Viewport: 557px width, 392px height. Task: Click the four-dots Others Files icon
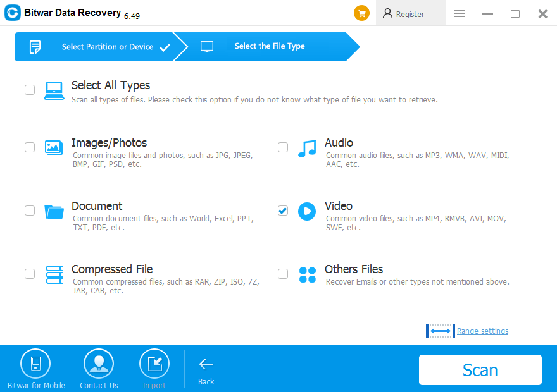tap(307, 275)
